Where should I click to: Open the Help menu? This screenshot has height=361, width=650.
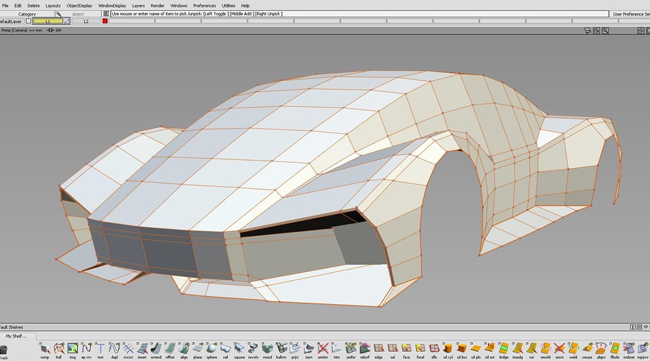tap(245, 6)
